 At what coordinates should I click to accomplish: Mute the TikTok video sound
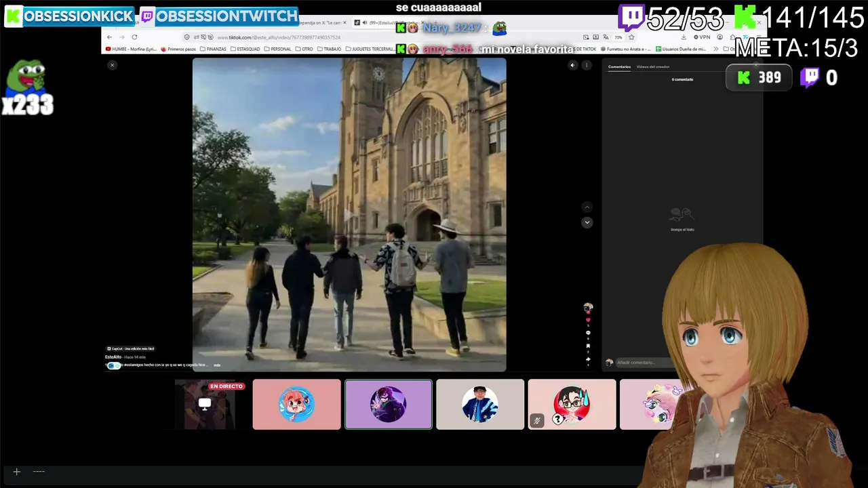coord(572,65)
